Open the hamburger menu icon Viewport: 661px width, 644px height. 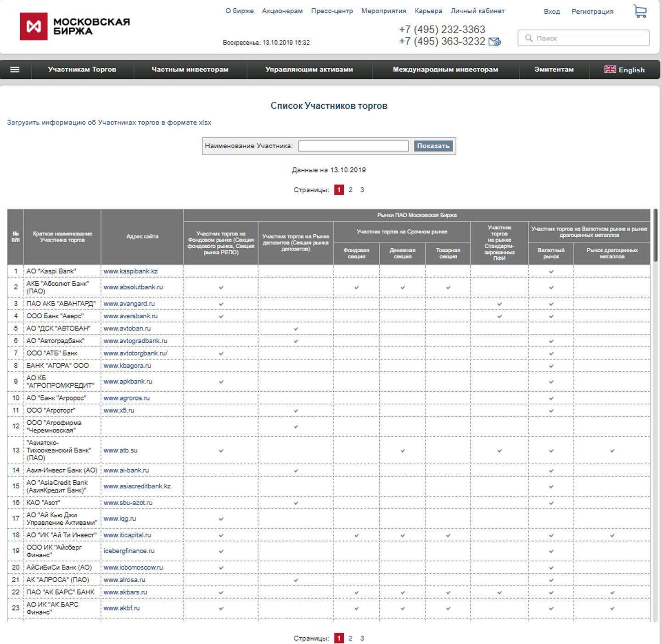click(x=15, y=70)
